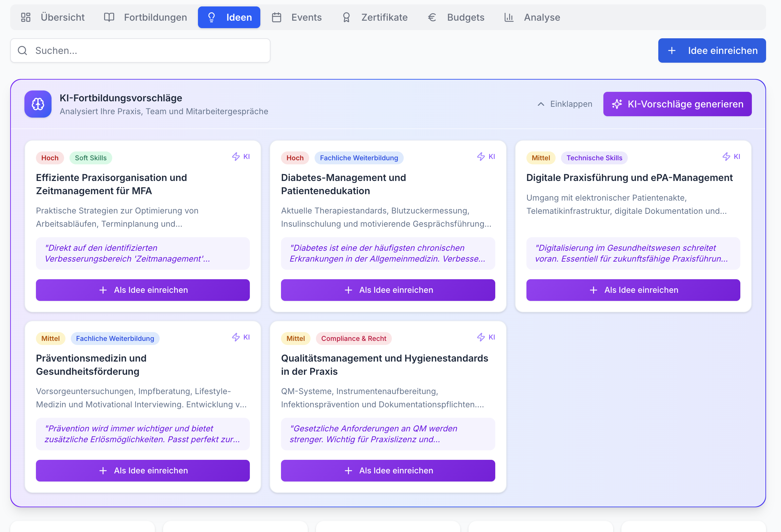The width and height of the screenshot is (781, 532).
Task: Open the Analyse tab
Action: tap(532, 17)
